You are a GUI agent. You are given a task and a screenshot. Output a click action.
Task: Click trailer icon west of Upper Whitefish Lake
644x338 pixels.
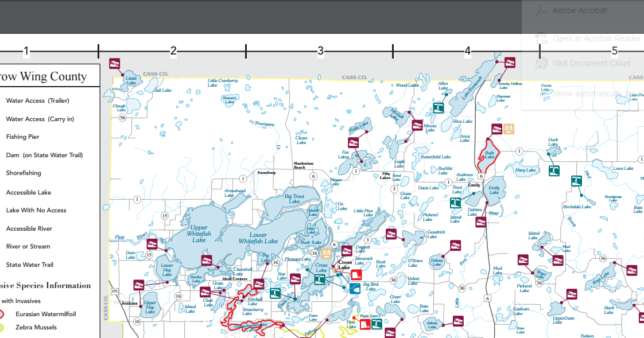[152, 244]
